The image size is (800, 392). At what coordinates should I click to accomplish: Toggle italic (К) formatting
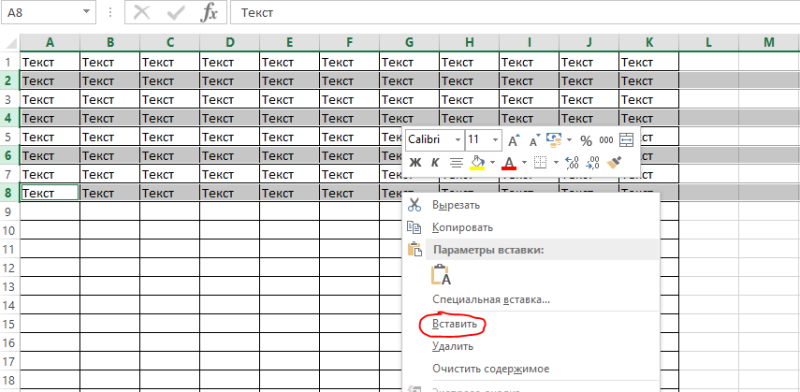pyautogui.click(x=435, y=163)
